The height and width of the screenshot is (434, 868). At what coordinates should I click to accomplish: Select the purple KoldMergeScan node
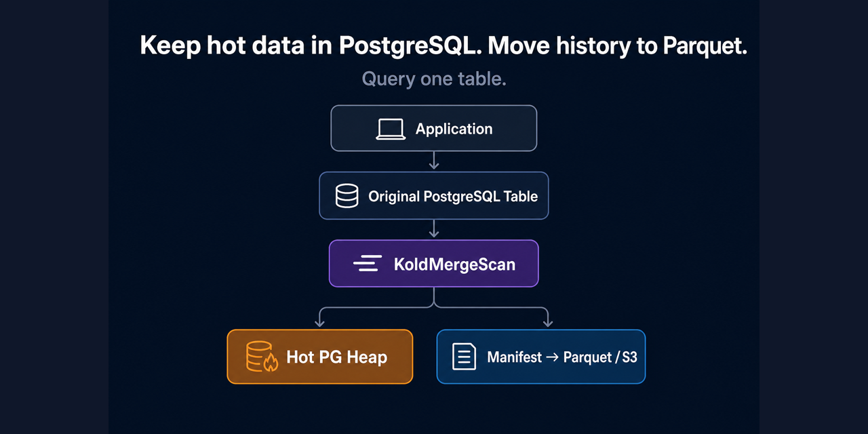click(x=434, y=263)
